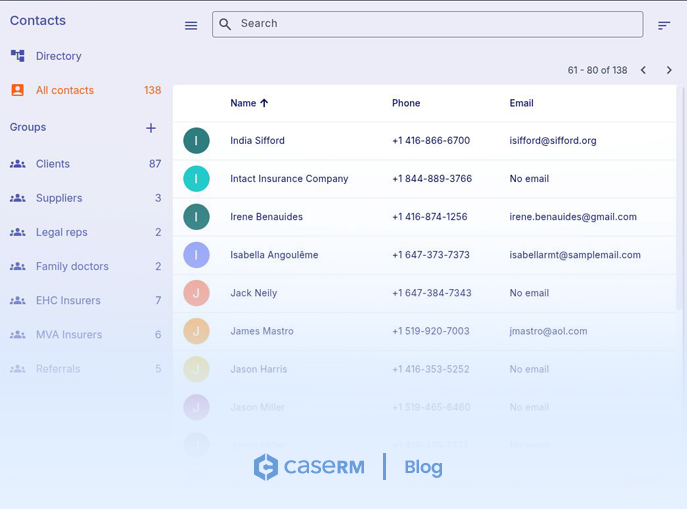Click the Email column header
687x509 pixels.
point(521,103)
